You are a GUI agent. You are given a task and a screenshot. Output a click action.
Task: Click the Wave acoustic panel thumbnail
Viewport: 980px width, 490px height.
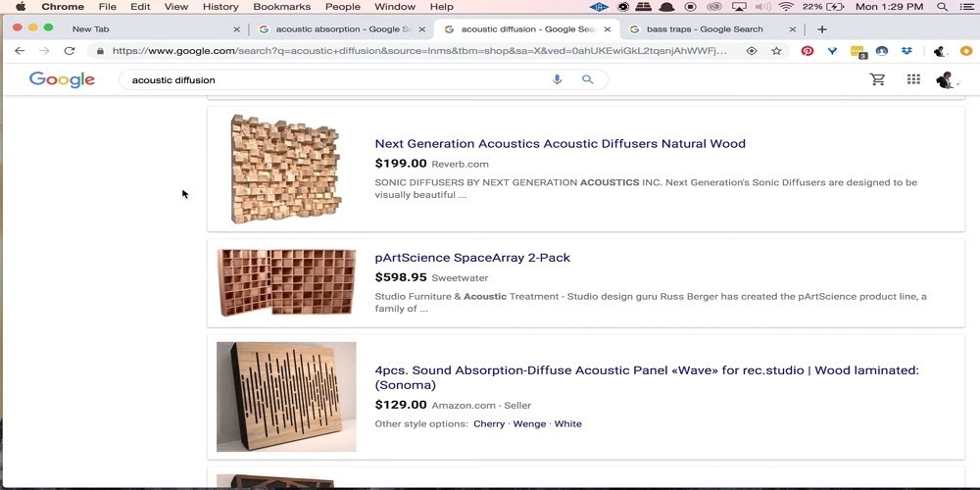click(x=286, y=397)
